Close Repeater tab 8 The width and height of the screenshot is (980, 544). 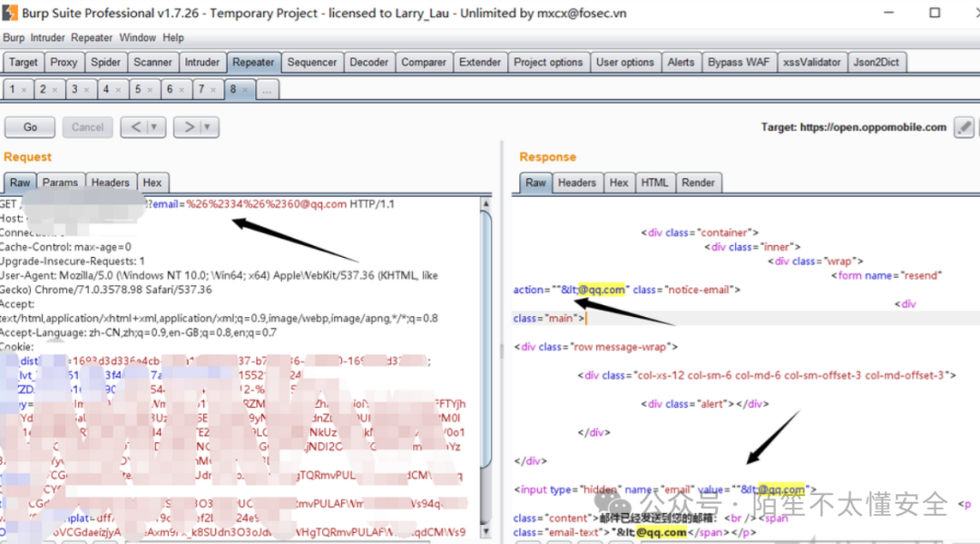click(x=246, y=90)
